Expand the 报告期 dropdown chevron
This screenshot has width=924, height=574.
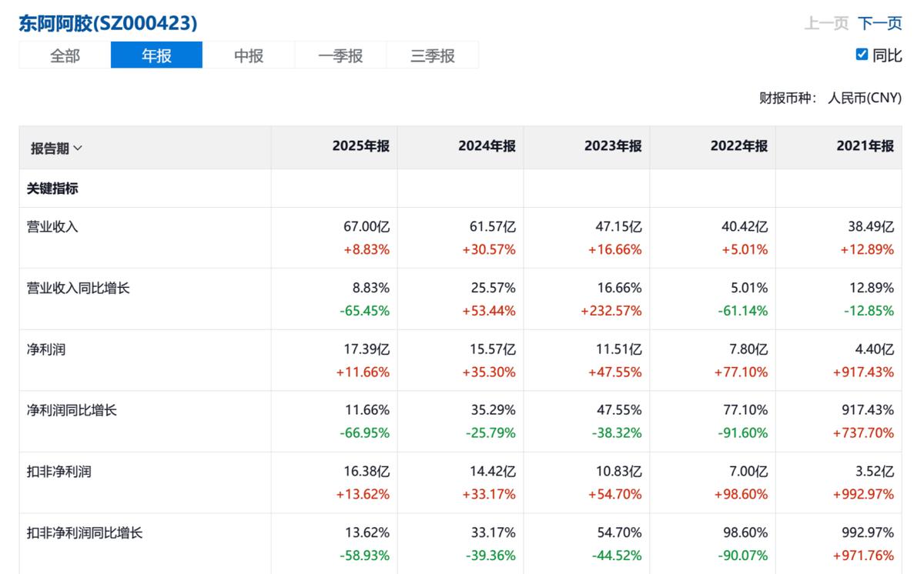tap(77, 149)
